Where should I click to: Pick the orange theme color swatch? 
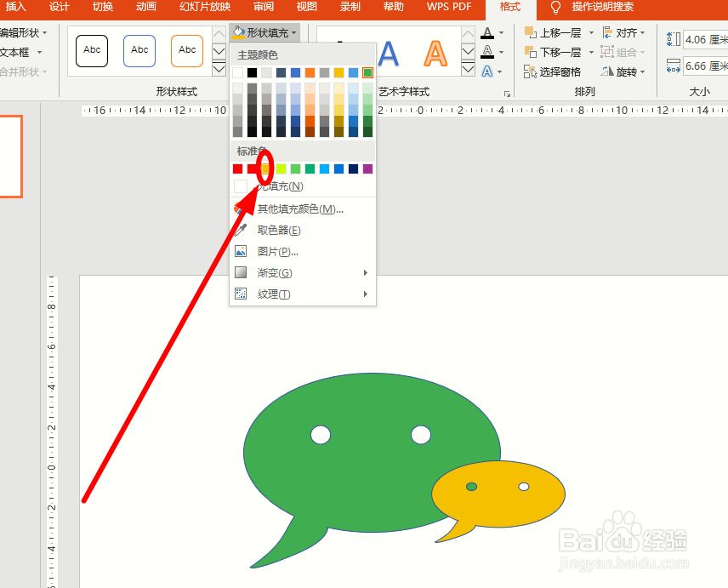click(x=310, y=72)
